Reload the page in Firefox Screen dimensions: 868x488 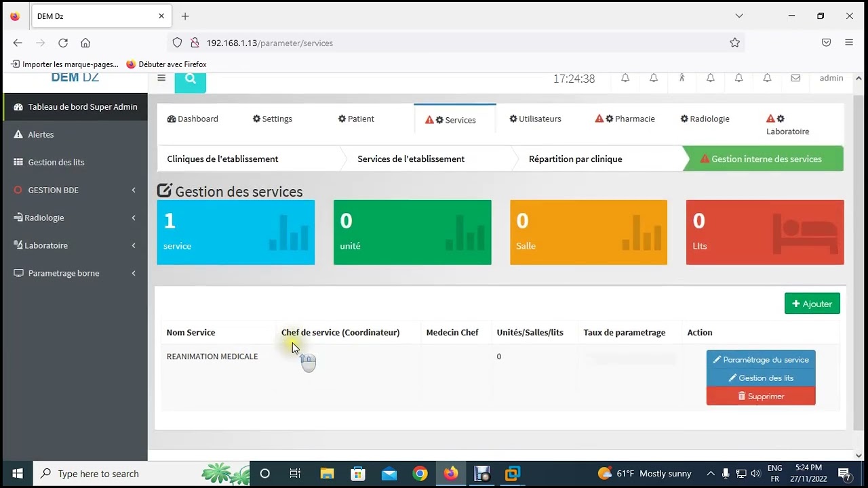[x=63, y=43]
